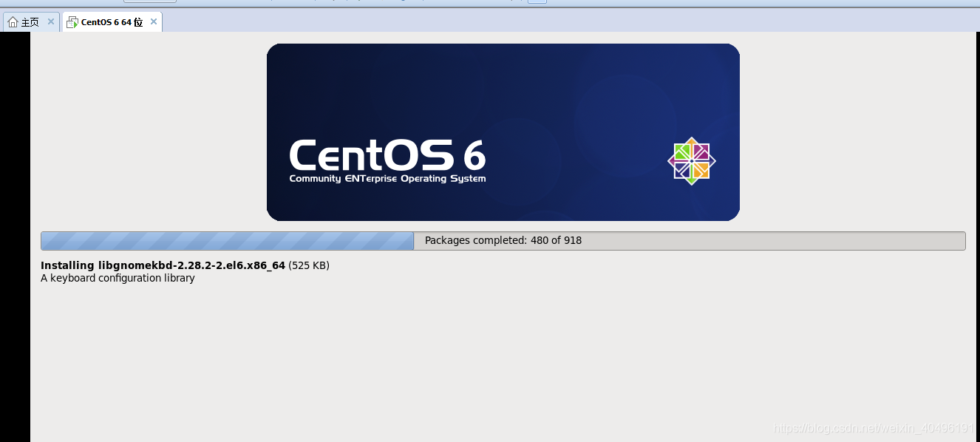Click the running VM icon on CentOS tab
Screen dimensions: 980x442
pyautogui.click(x=72, y=22)
